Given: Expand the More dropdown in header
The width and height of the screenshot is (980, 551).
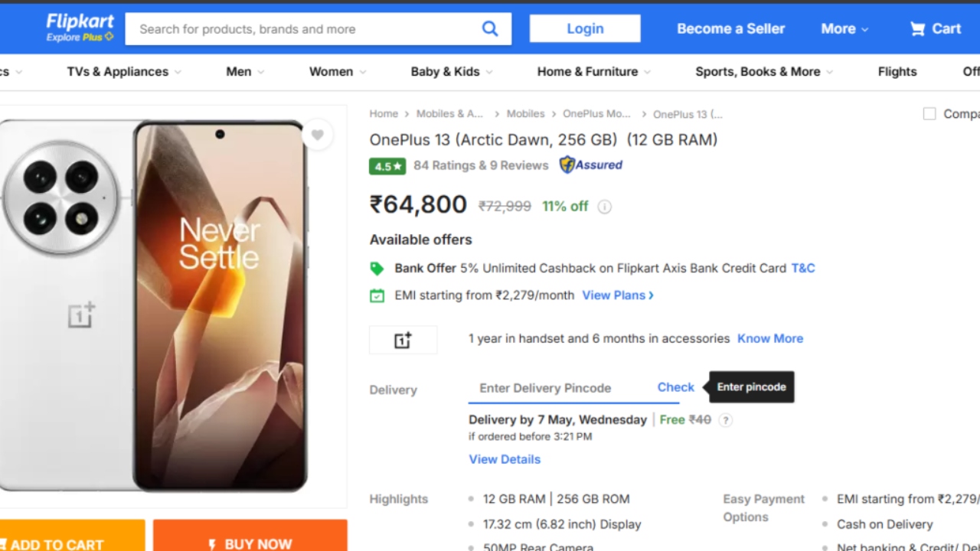Looking at the screenshot, I should coord(844,29).
